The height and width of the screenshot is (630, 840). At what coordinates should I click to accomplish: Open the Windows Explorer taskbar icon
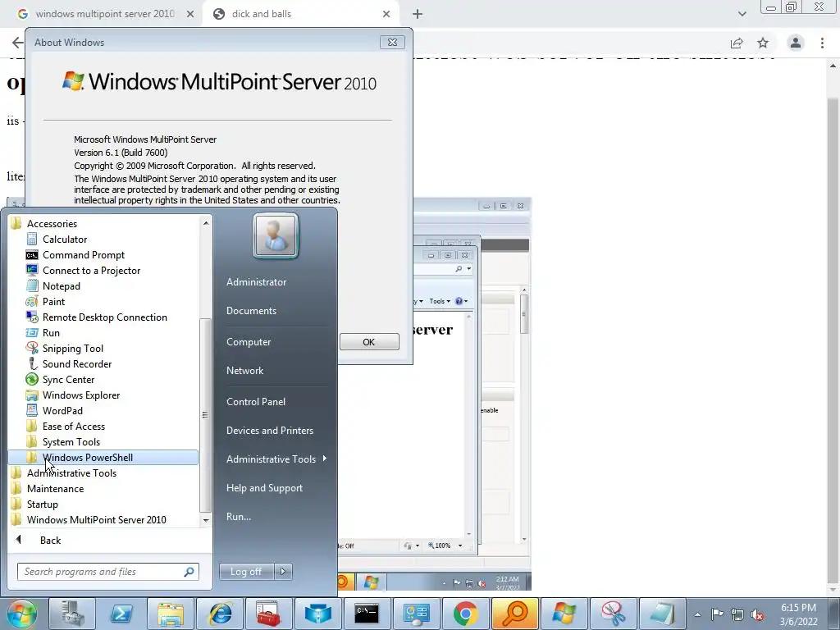click(x=171, y=614)
